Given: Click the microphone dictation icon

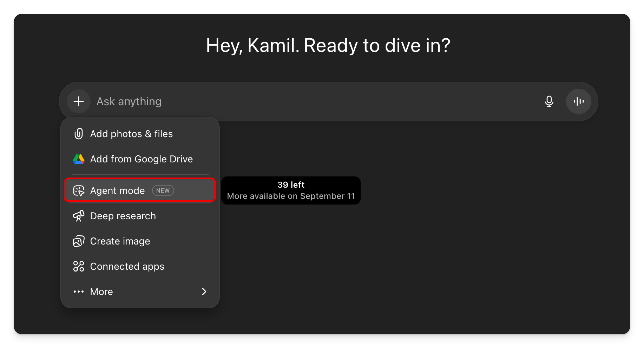Looking at the screenshot, I should point(549,101).
